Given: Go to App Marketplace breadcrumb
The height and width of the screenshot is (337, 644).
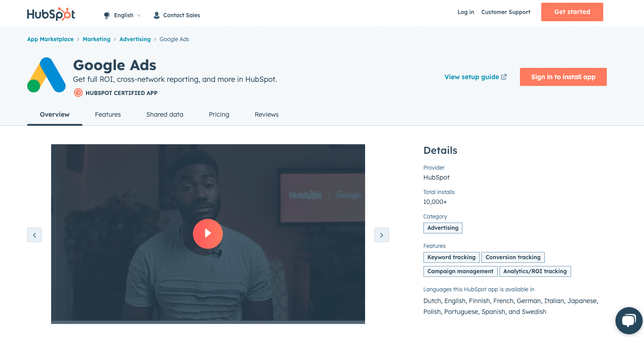Looking at the screenshot, I should pyautogui.click(x=50, y=39).
